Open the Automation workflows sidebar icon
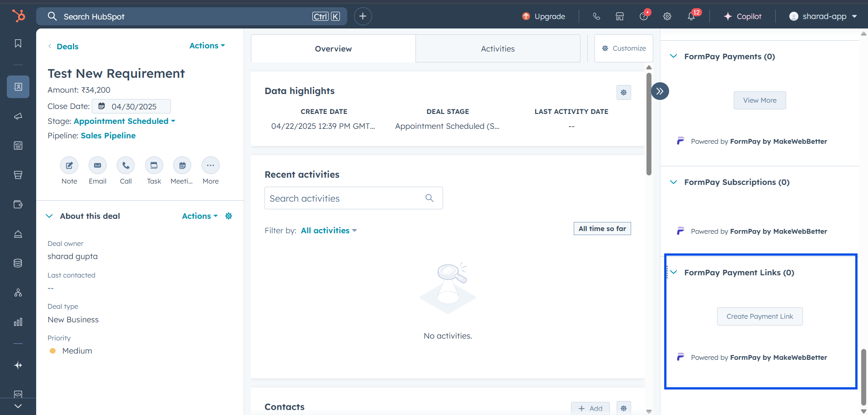This screenshot has width=868, height=415. point(18,292)
